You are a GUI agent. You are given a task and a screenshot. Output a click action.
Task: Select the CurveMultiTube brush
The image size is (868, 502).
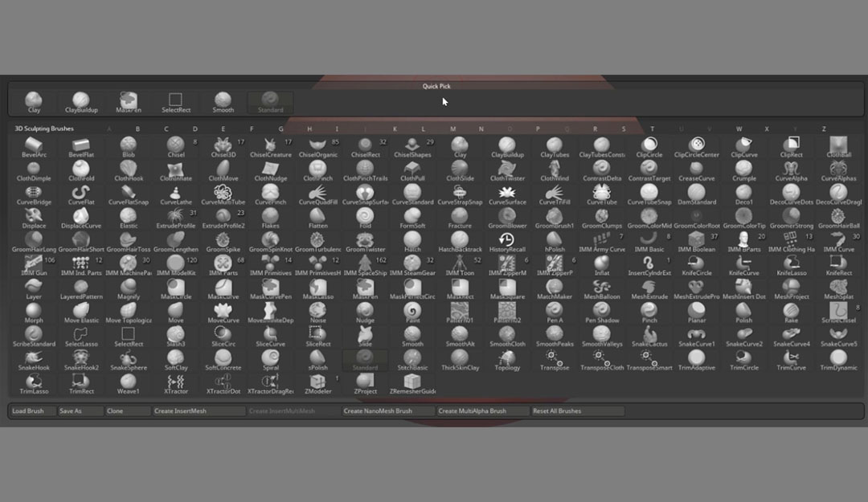(223, 195)
